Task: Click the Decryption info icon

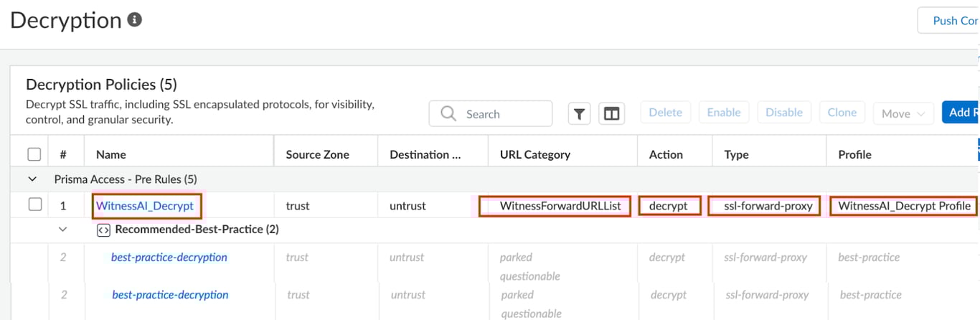Action: tap(134, 20)
